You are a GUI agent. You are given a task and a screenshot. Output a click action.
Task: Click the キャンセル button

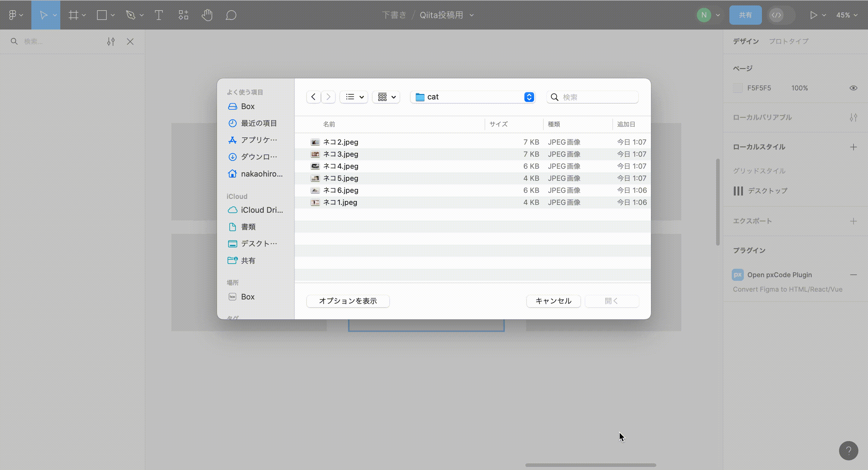click(553, 301)
